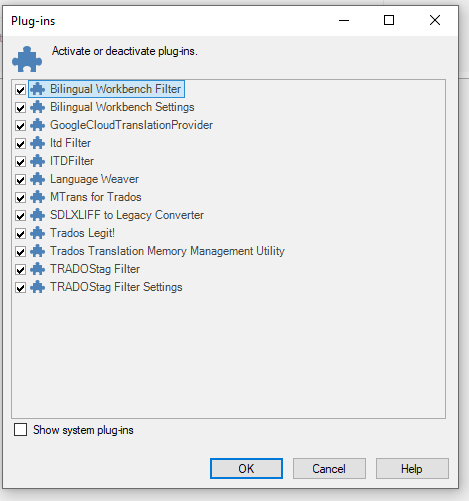
Task: Disable the Language Weaver plug-in checkbox
Action: click(20, 180)
